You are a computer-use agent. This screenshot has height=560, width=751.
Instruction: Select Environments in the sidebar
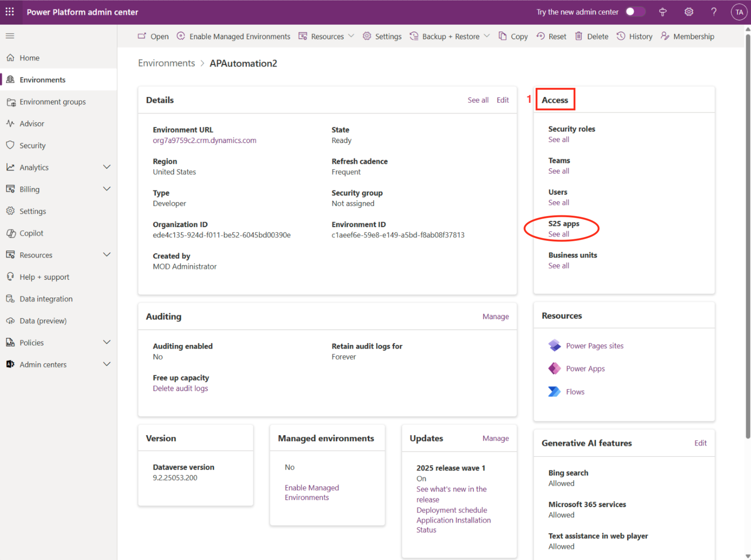(59, 80)
